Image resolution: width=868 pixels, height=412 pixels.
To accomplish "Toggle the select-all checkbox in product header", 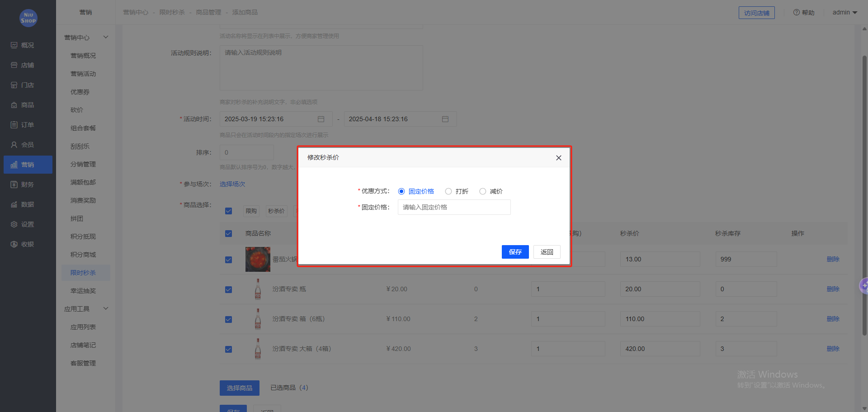I will 228,233.
